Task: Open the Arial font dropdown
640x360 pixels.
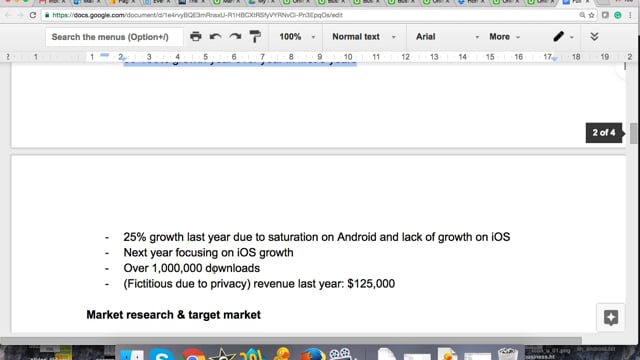Action: coord(446,37)
